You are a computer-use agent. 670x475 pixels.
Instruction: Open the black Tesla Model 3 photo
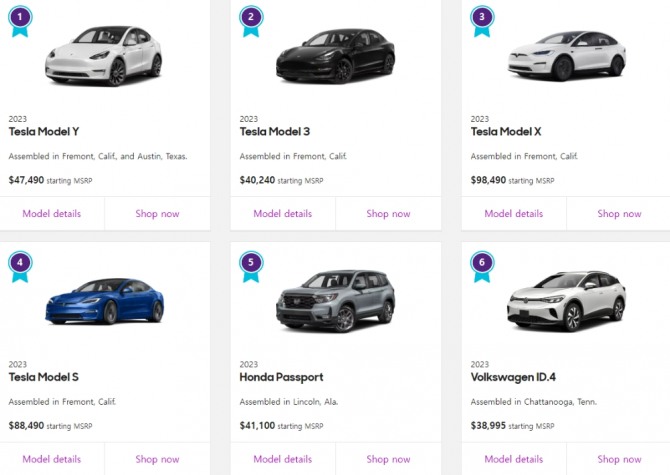coord(334,55)
